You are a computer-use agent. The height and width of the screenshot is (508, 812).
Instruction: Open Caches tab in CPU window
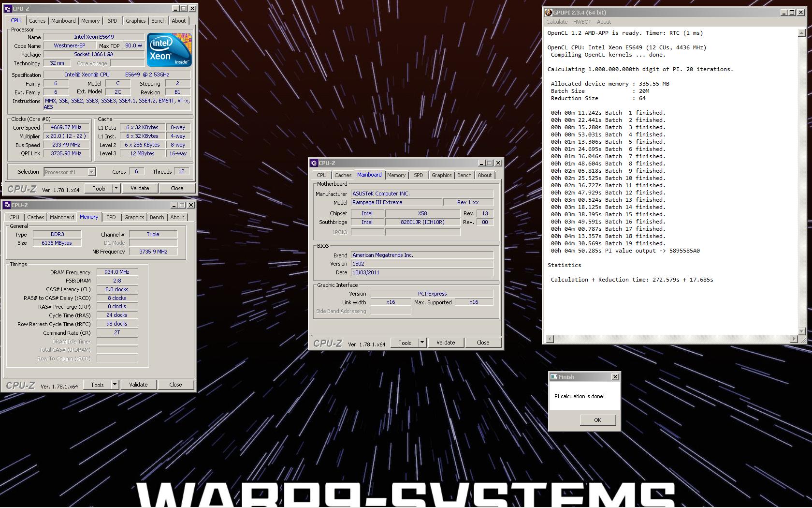pyautogui.click(x=37, y=21)
